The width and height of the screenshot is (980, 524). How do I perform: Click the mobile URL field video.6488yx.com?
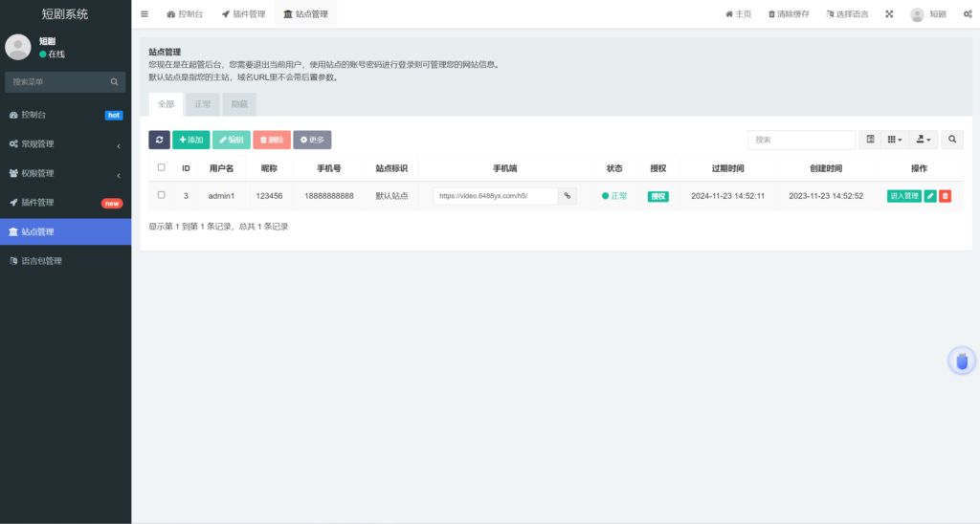pos(495,196)
